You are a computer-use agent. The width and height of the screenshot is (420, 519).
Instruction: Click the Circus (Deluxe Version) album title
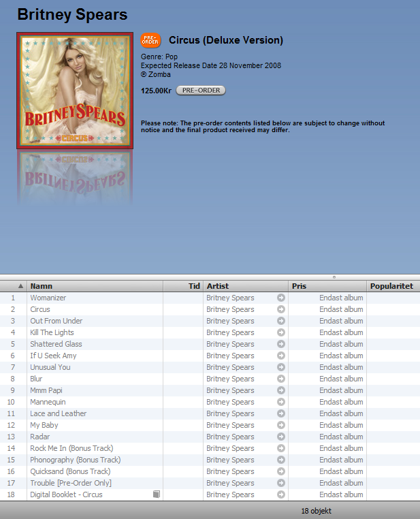click(x=226, y=40)
